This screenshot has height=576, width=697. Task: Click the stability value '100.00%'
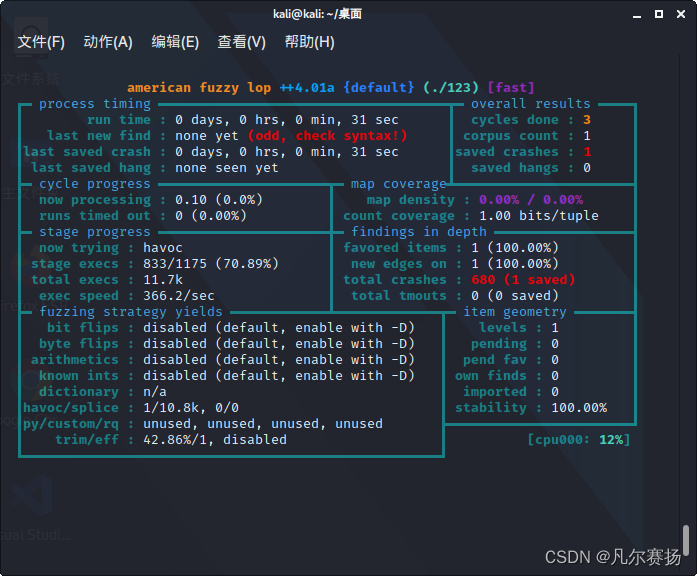pos(579,408)
